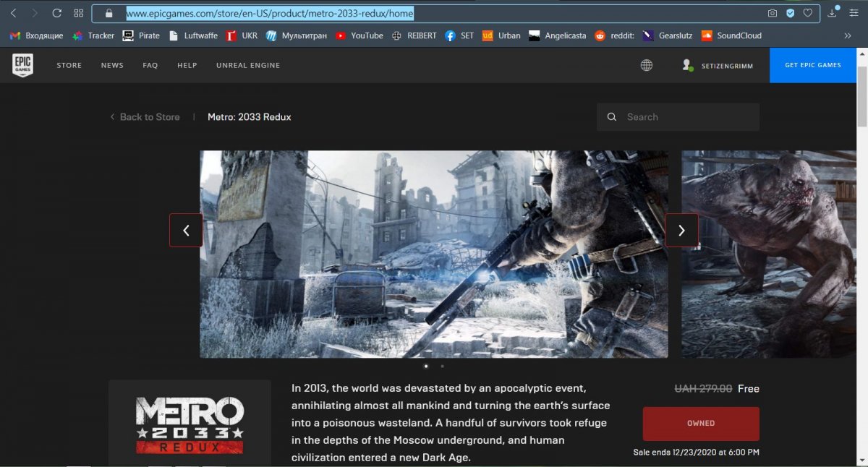Open SETIZENGRIMM account menu
This screenshot has width=868, height=467.
pos(717,66)
